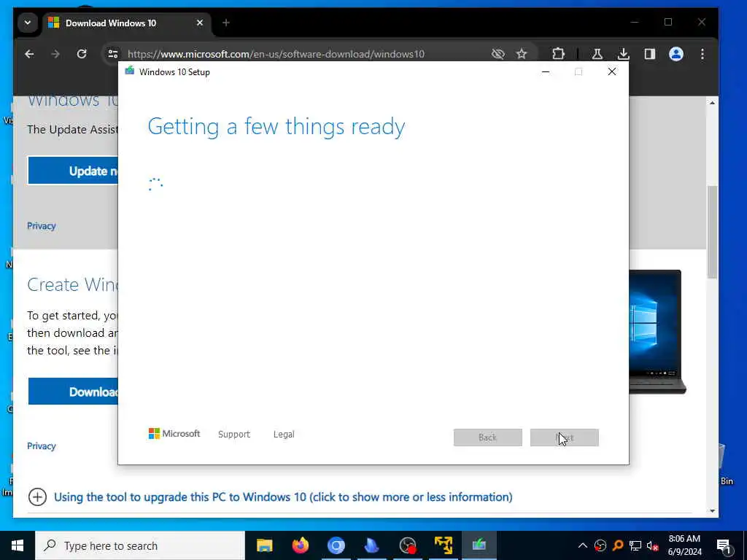The width and height of the screenshot is (747, 560).
Task: Open recorder app with red dot in taskbar
Action: pyautogui.click(x=408, y=545)
